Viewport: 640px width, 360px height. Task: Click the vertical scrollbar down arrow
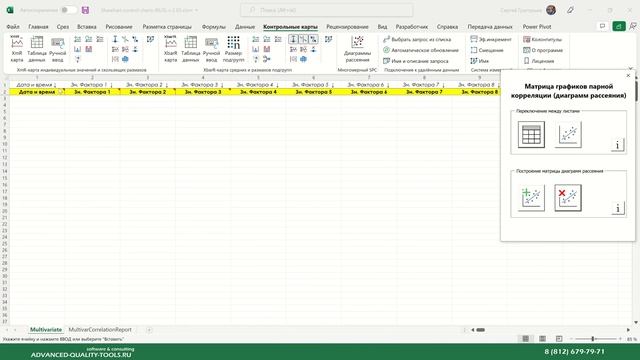pos(637,322)
